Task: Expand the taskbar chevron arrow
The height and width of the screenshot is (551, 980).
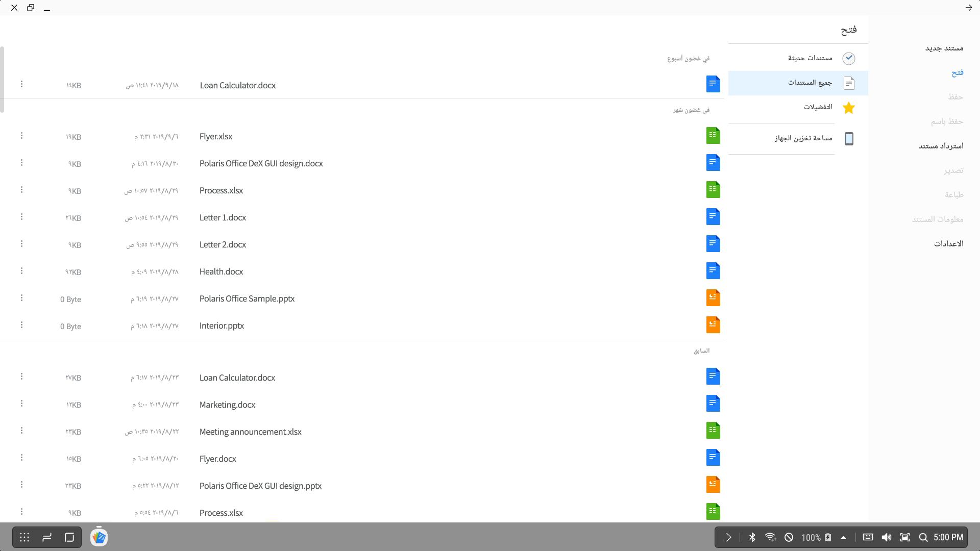Action: pyautogui.click(x=728, y=537)
